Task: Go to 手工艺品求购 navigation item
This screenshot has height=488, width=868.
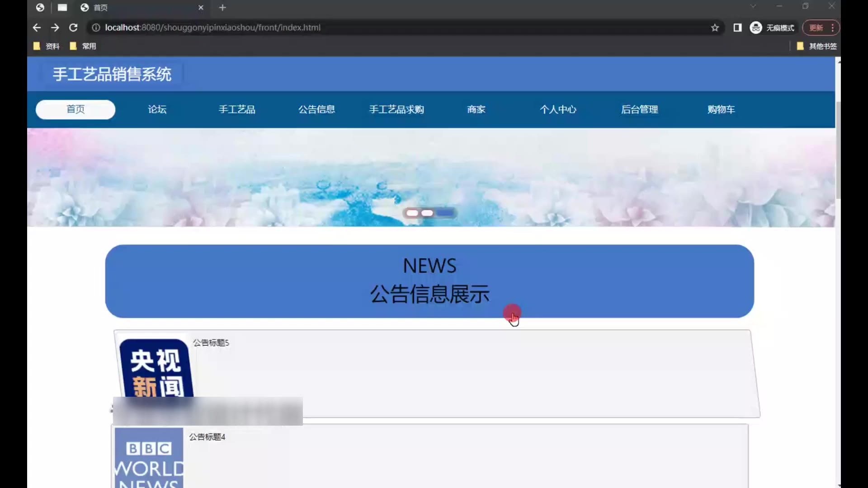Action: pos(396,109)
